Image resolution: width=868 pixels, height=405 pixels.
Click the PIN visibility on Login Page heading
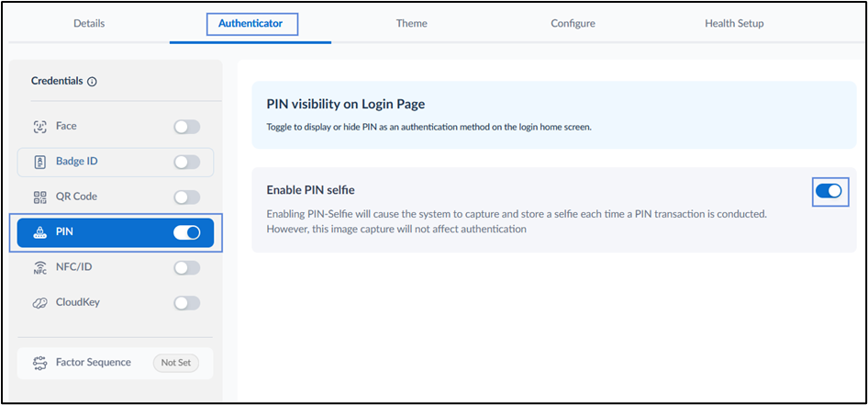345,104
